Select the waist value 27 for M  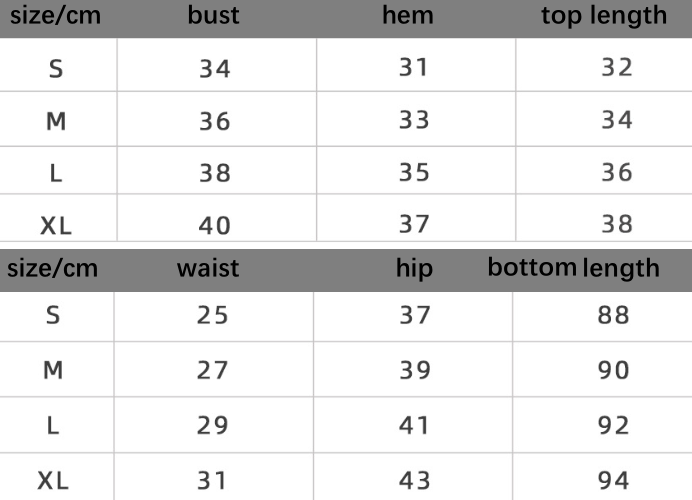pyautogui.click(x=213, y=371)
